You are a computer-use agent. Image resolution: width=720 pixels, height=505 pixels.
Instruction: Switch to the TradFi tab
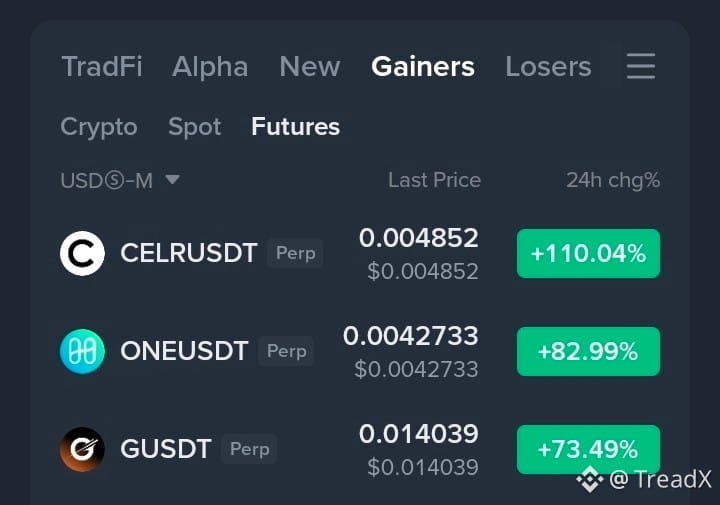pyautogui.click(x=102, y=67)
